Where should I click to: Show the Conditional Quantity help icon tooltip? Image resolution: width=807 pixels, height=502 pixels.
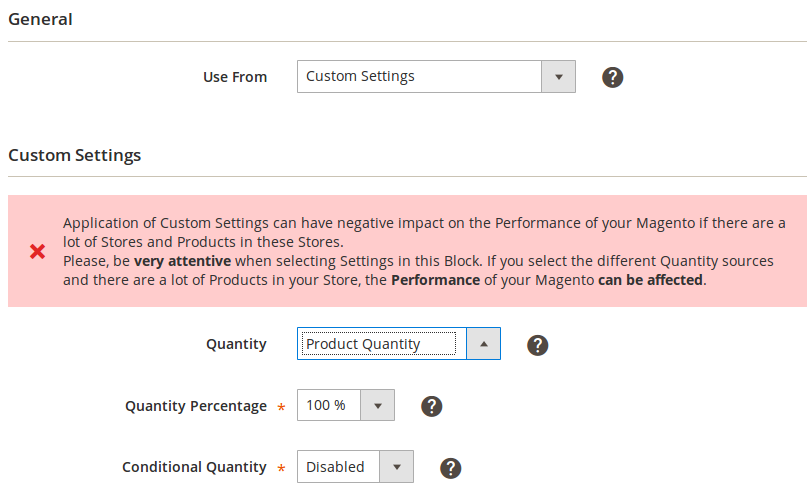click(x=451, y=467)
